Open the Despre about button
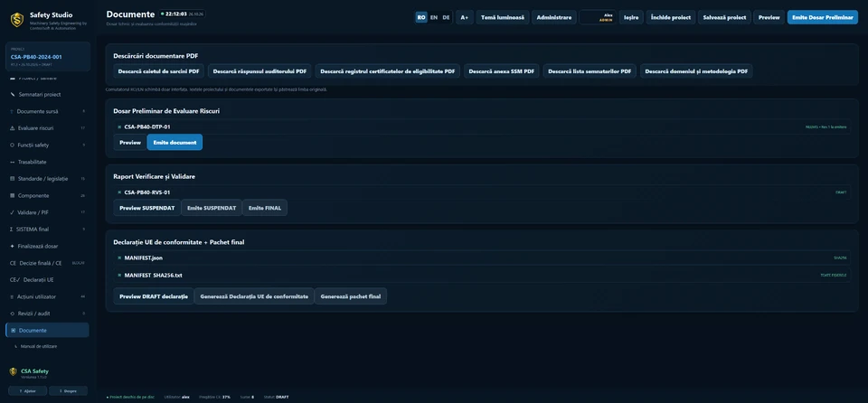The image size is (868, 403). coord(68,391)
